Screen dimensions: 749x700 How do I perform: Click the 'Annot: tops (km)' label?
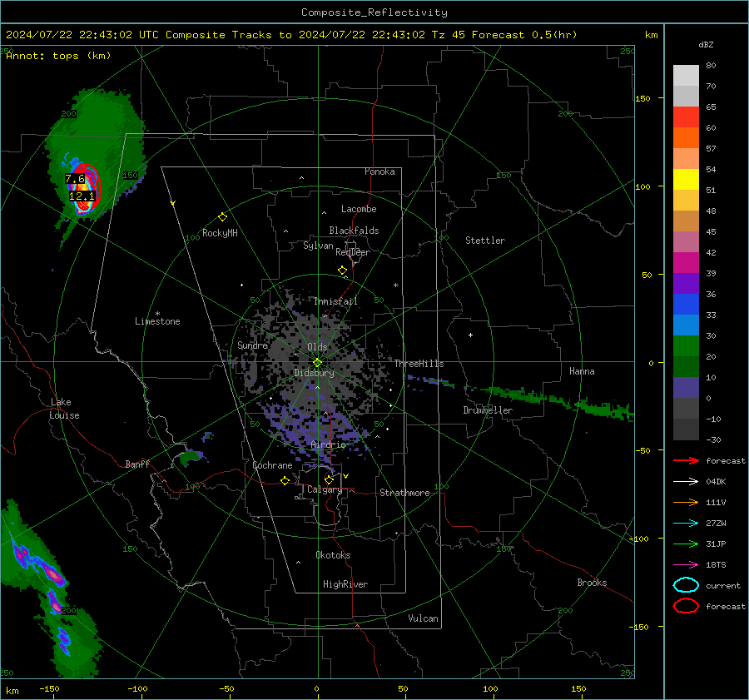point(58,56)
